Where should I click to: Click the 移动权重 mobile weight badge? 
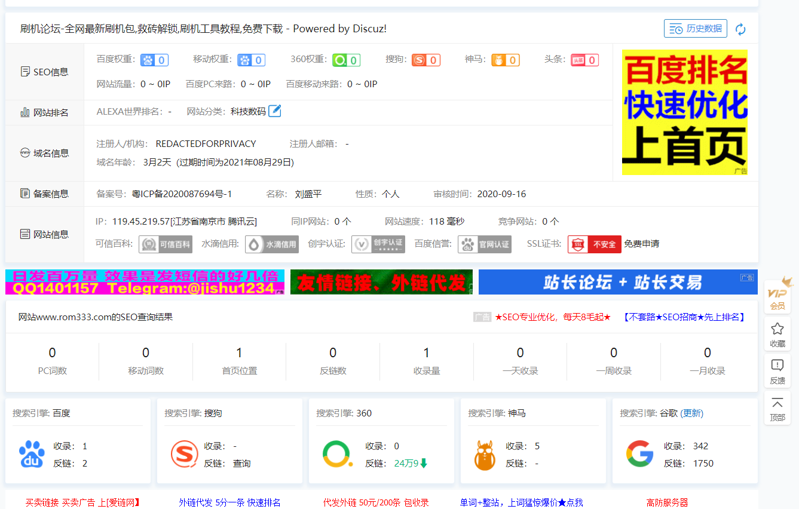pyautogui.click(x=251, y=60)
